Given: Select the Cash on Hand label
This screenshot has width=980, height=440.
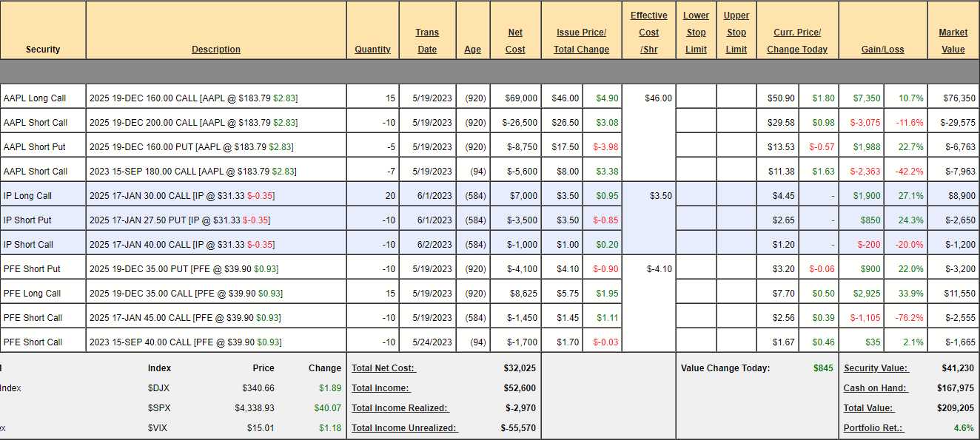Looking at the screenshot, I should tap(875, 388).
